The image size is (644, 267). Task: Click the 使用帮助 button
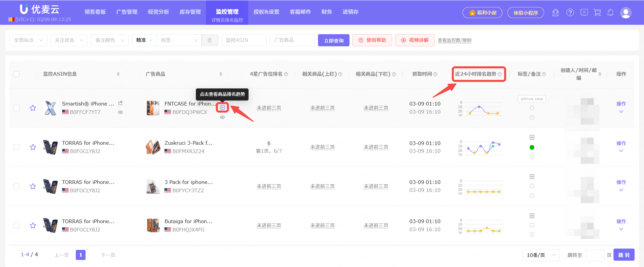[x=372, y=40]
